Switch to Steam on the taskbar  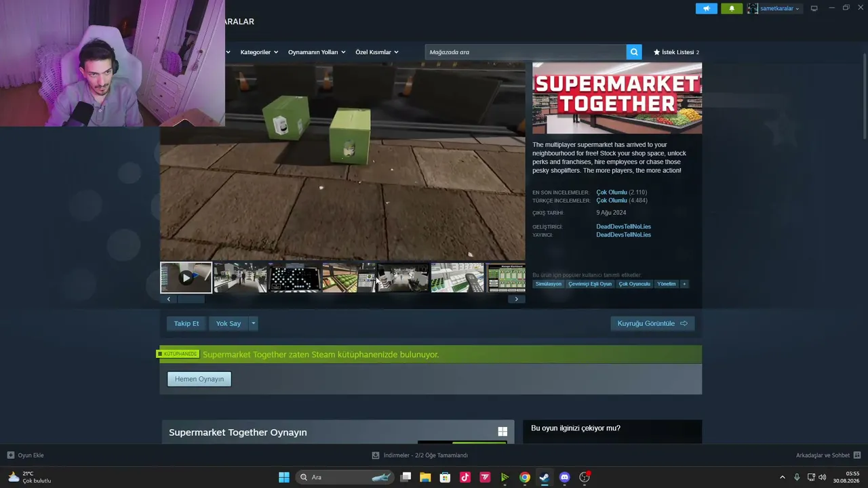pyautogui.click(x=545, y=477)
